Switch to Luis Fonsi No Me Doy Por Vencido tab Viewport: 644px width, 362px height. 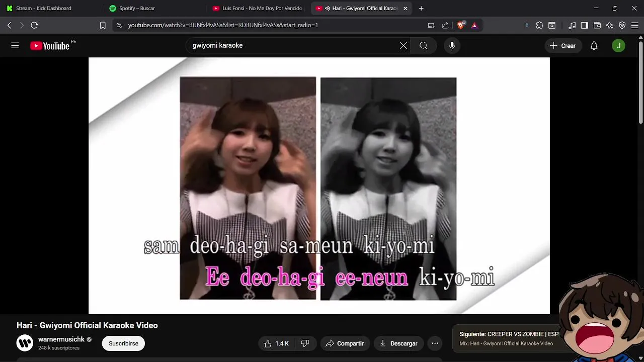[258, 8]
